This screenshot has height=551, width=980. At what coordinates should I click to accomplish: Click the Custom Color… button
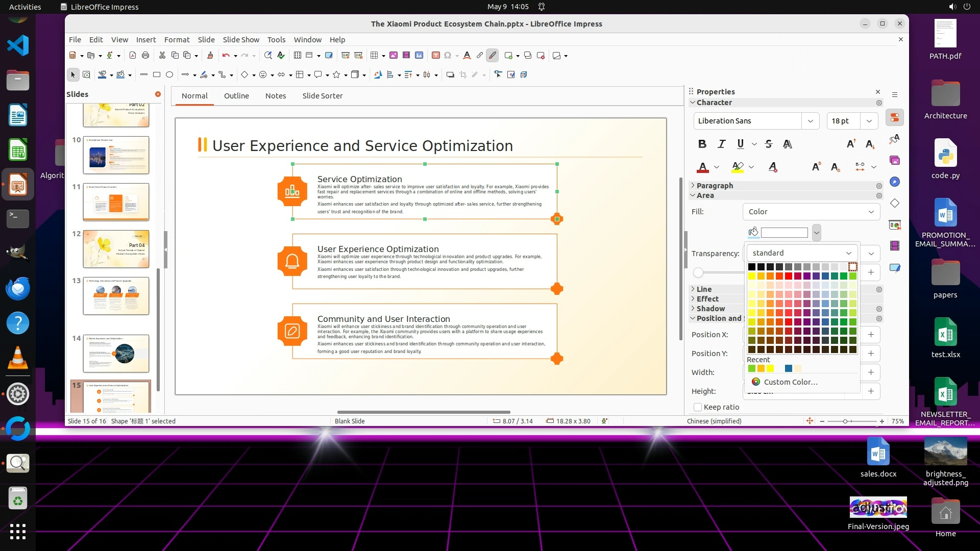[790, 382]
